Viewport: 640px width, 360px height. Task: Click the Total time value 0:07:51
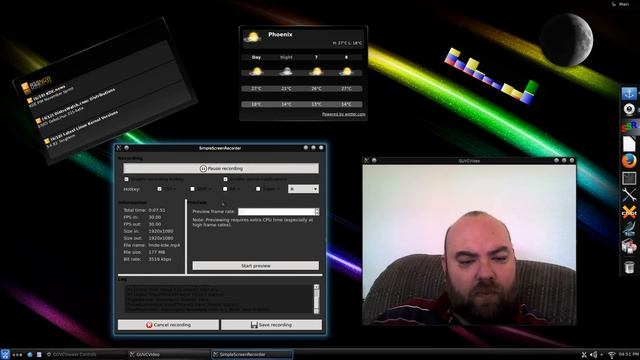[157, 210]
